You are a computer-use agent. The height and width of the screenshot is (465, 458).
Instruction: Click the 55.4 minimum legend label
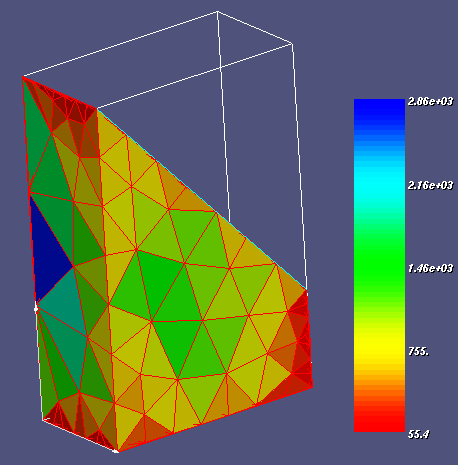click(x=418, y=434)
